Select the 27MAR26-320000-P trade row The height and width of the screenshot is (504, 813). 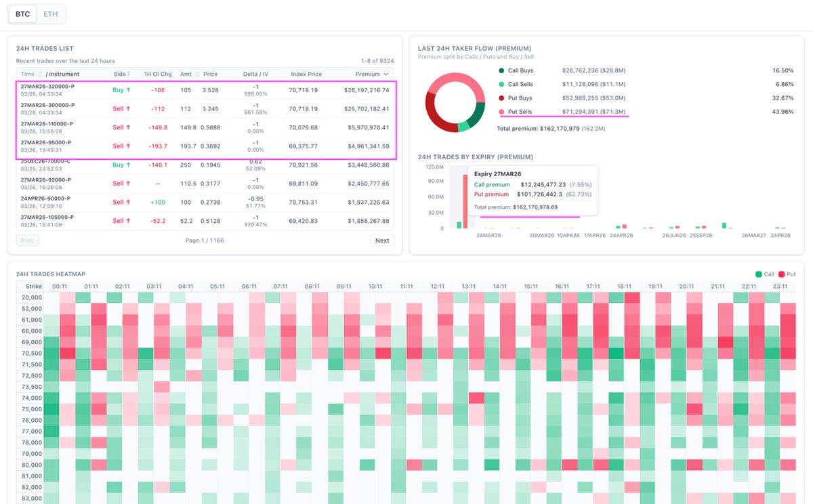click(x=205, y=90)
